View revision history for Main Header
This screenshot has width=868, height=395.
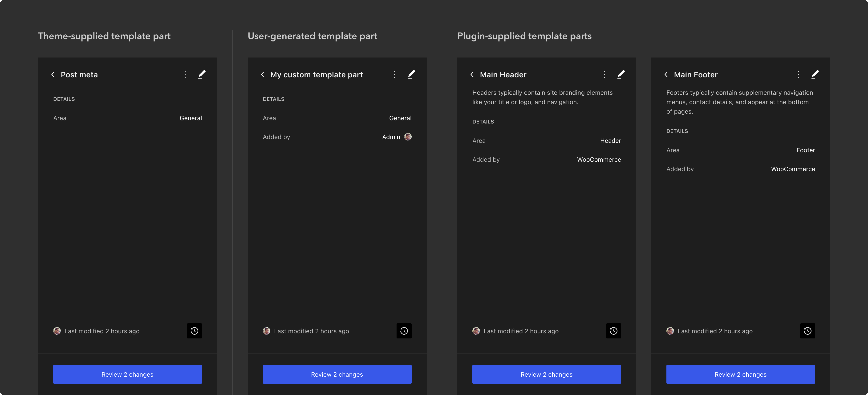point(614,331)
